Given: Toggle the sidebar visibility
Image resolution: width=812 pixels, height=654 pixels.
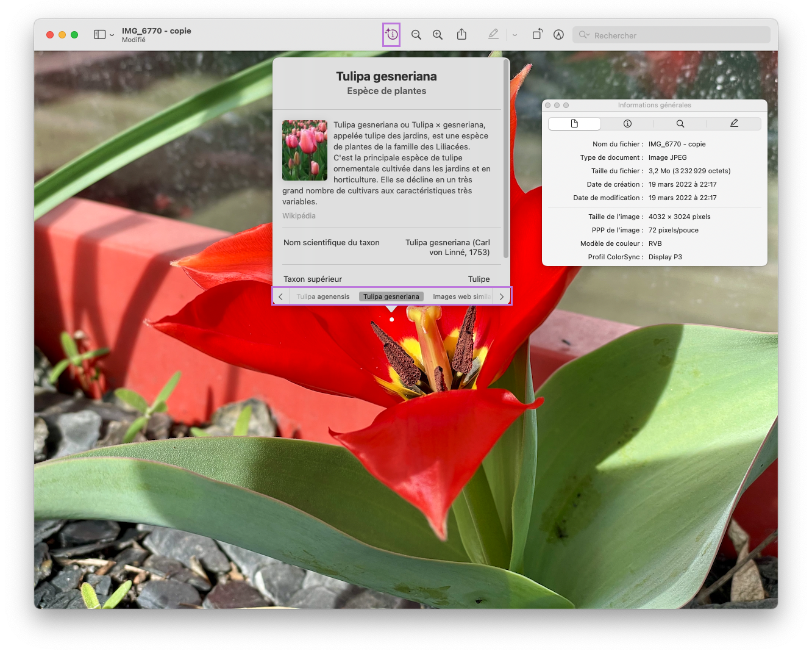Looking at the screenshot, I should (x=99, y=35).
